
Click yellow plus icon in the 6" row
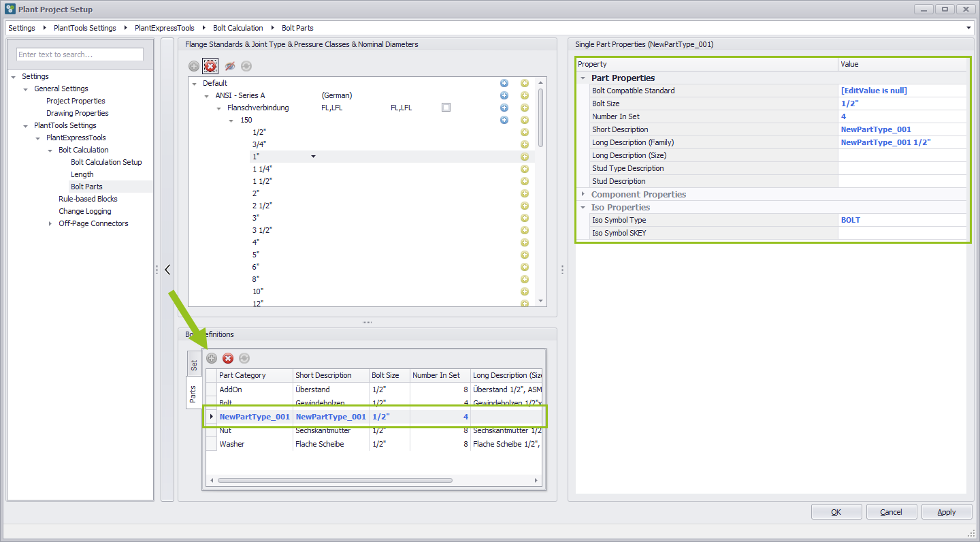(525, 267)
